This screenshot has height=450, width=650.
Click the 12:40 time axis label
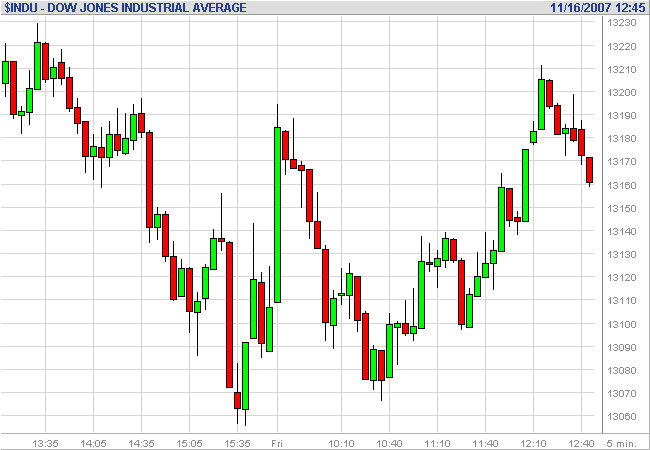(582, 444)
